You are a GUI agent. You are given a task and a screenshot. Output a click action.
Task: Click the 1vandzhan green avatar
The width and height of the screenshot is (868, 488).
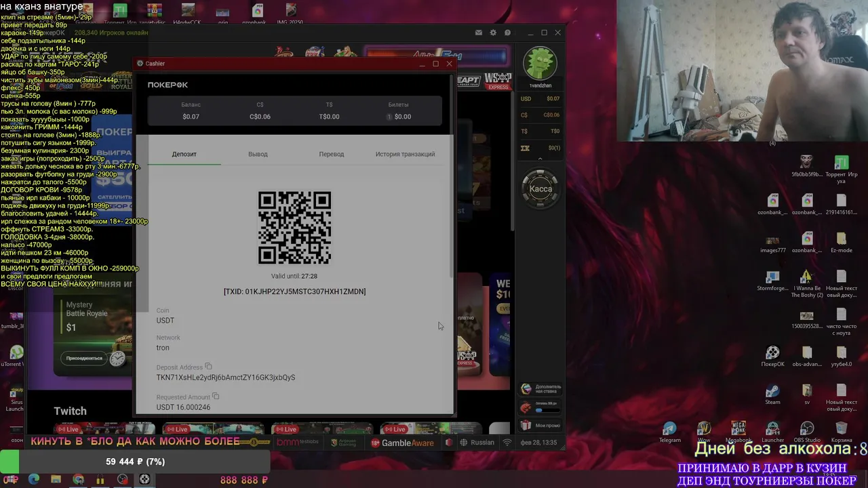pos(540,64)
